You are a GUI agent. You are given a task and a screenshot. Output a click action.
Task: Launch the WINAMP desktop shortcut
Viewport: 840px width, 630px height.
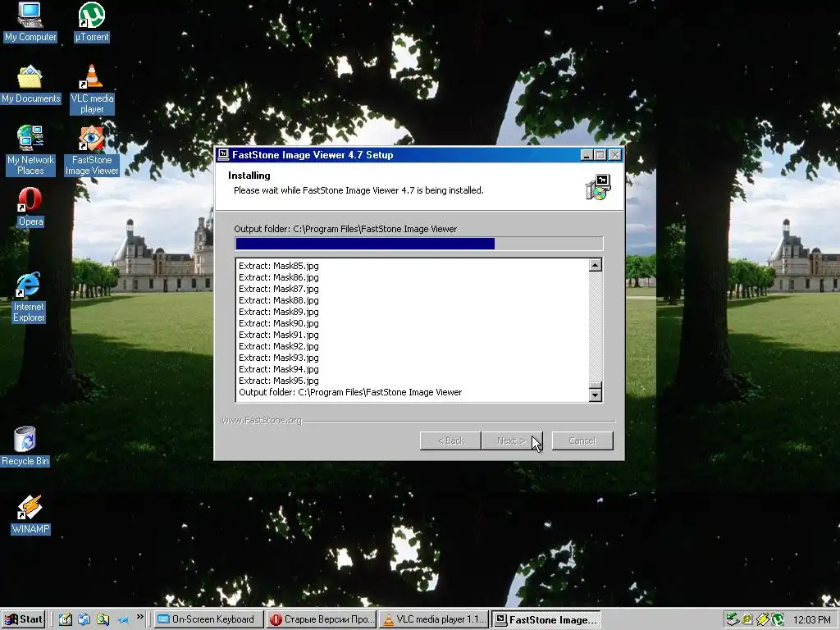tap(30, 515)
